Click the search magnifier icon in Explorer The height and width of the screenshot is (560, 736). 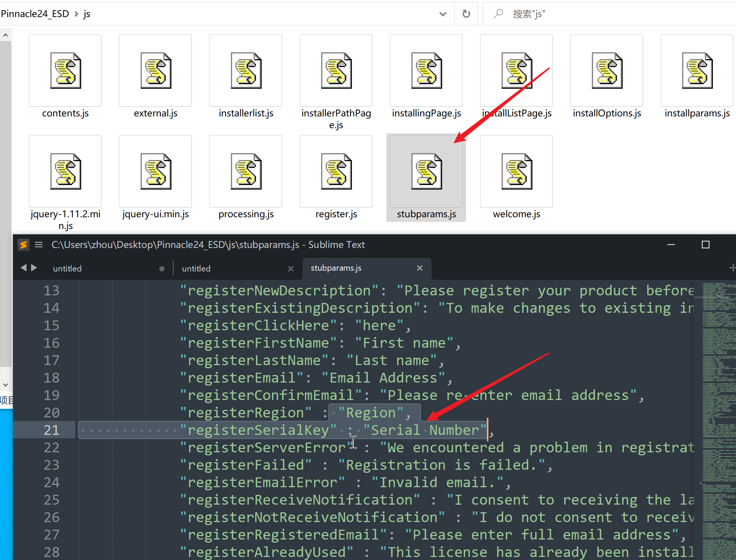tap(498, 14)
